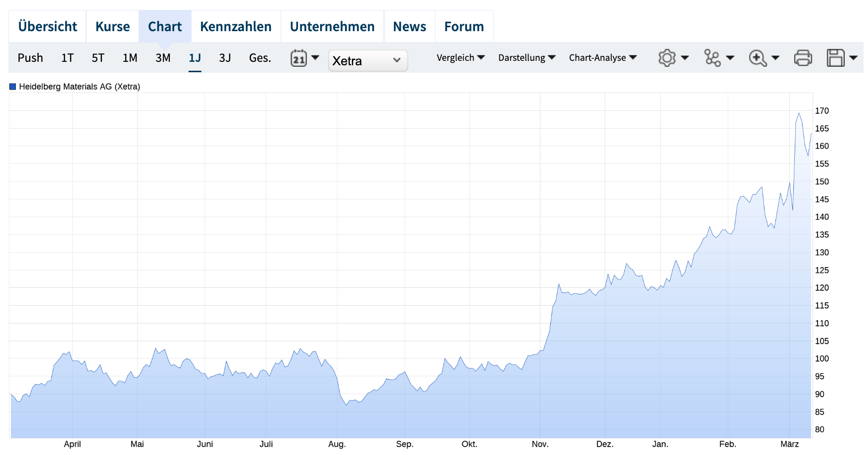The width and height of the screenshot is (868, 455).
Task: Open the calendar date picker icon
Action: point(298,58)
